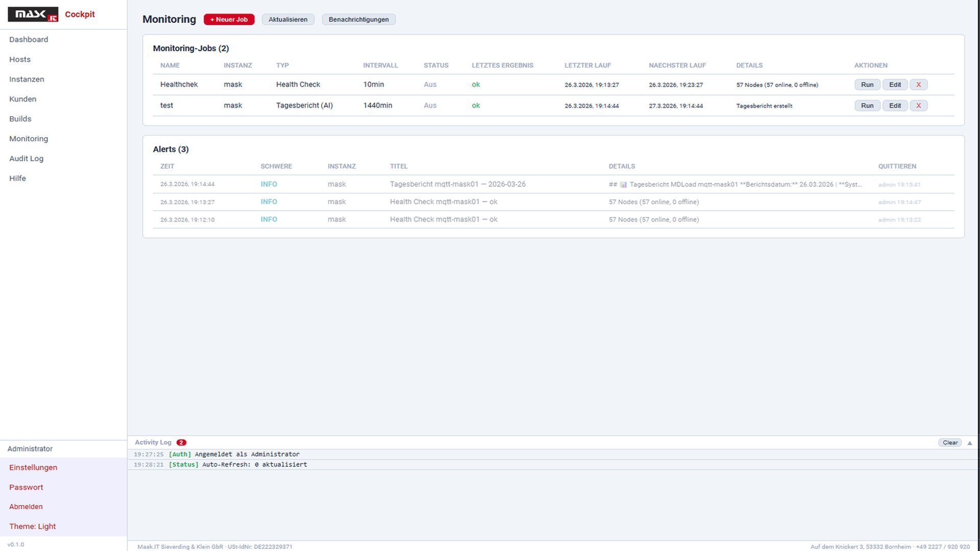Open the Einstellungen link

33,467
